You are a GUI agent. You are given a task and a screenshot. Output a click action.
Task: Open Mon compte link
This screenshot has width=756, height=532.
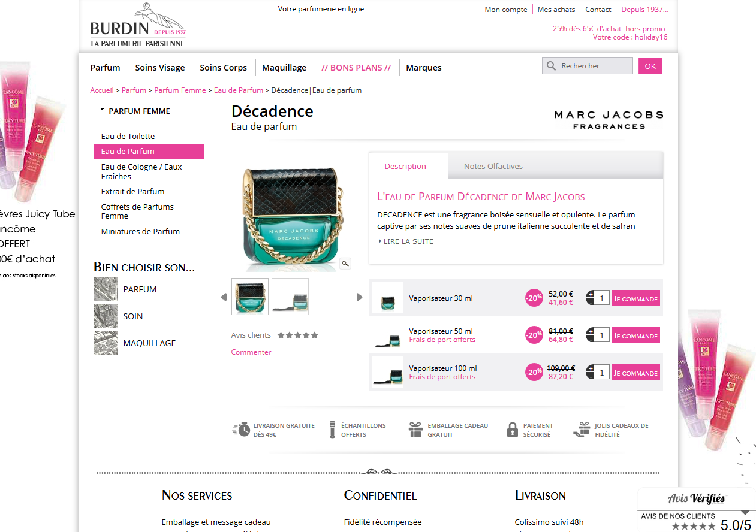pos(506,10)
